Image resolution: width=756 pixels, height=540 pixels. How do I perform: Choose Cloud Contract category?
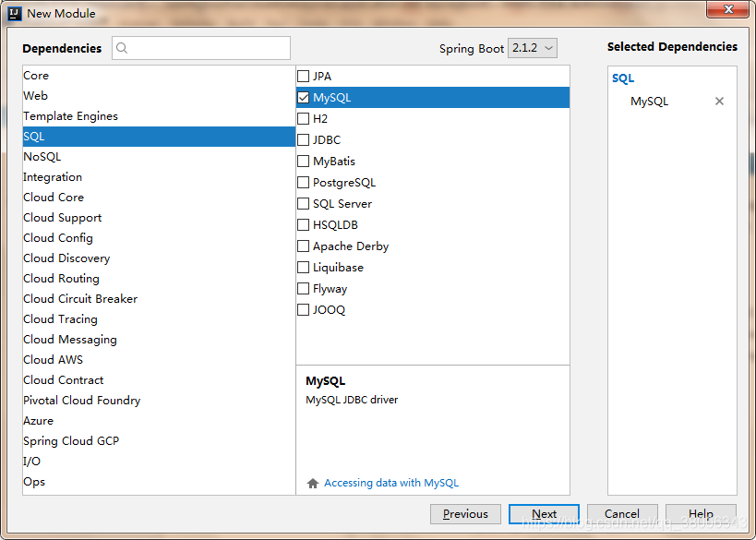(x=159, y=380)
